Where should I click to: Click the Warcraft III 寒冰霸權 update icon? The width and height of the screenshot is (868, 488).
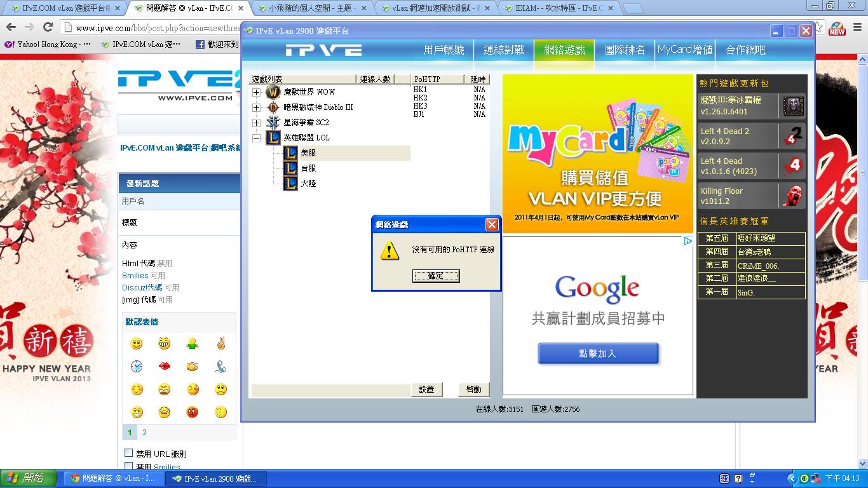click(x=793, y=106)
